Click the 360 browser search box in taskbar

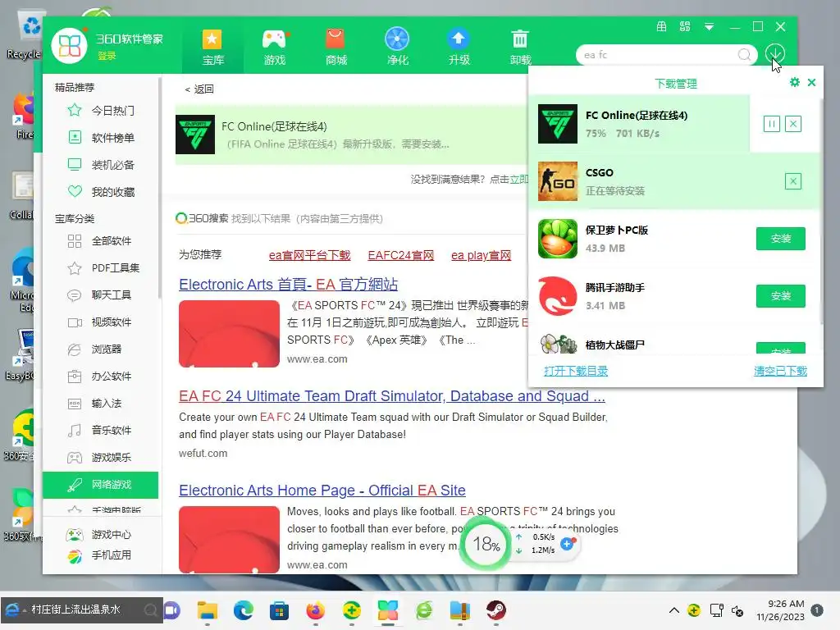81,609
